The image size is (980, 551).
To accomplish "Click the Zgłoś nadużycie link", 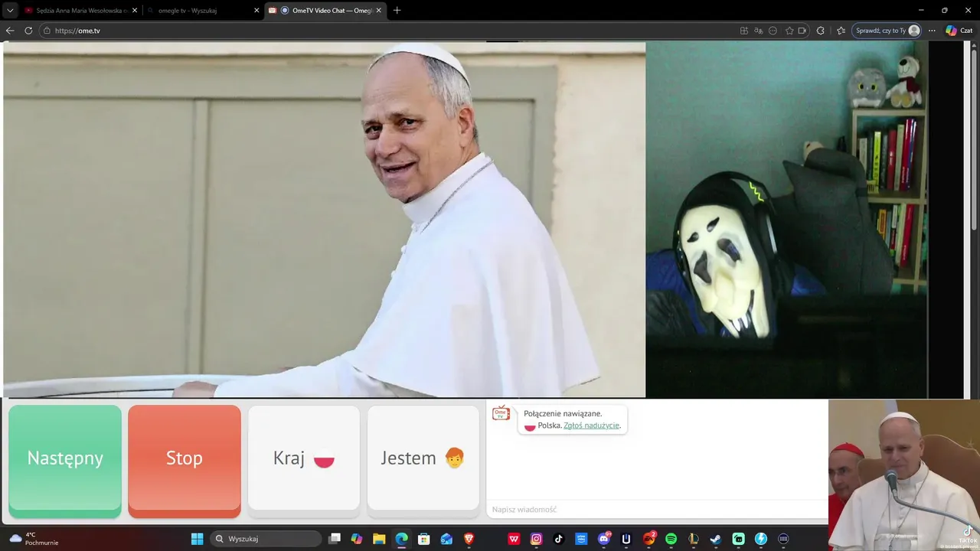I will coord(591,425).
